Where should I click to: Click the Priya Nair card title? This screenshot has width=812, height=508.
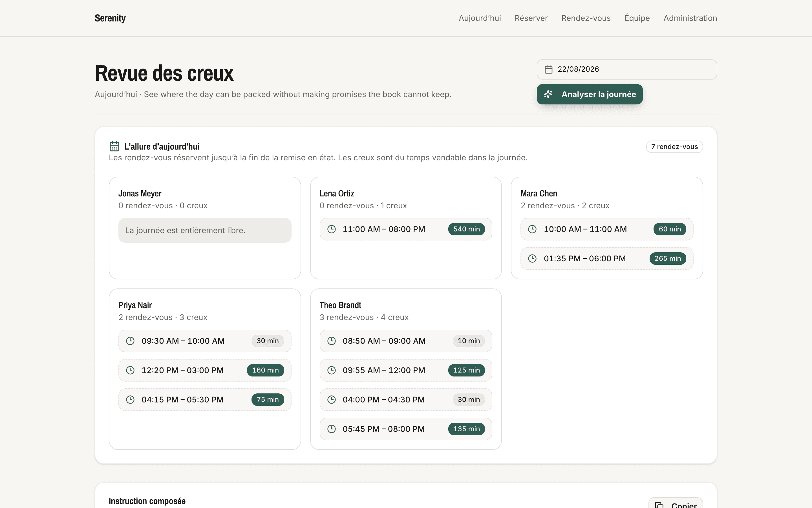pos(135,305)
